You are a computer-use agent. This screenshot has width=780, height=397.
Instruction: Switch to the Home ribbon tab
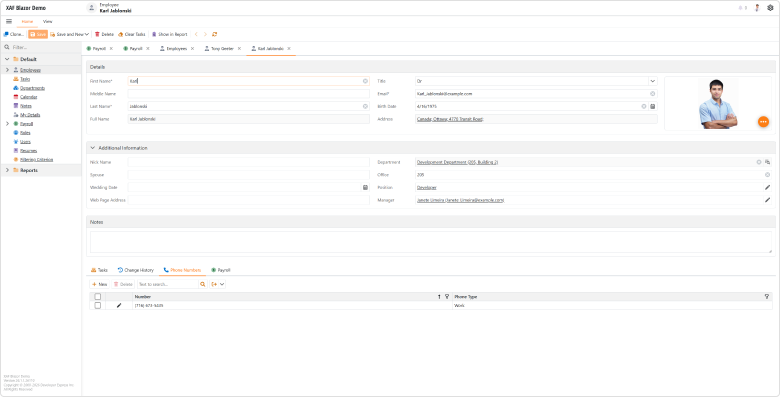27,21
